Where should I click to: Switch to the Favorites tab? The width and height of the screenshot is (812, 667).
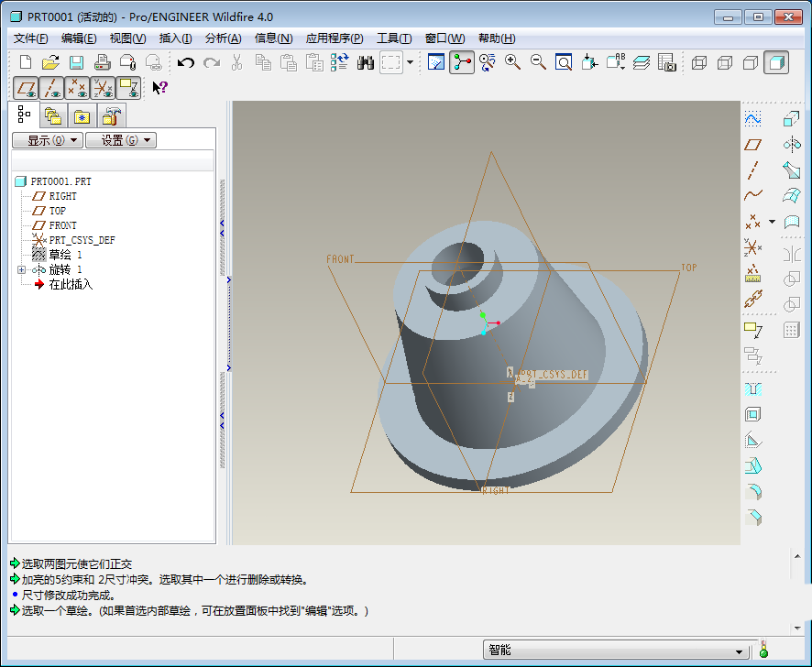tap(82, 115)
